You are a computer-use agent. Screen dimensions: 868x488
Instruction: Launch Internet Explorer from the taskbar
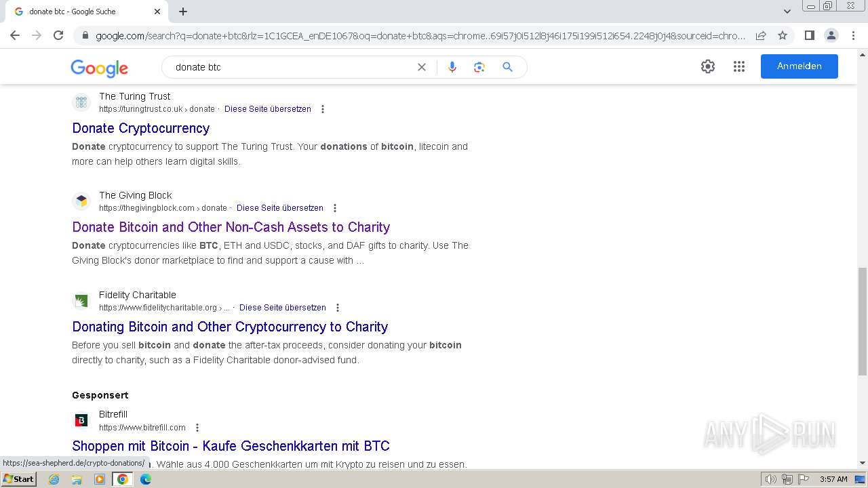[x=54, y=479]
